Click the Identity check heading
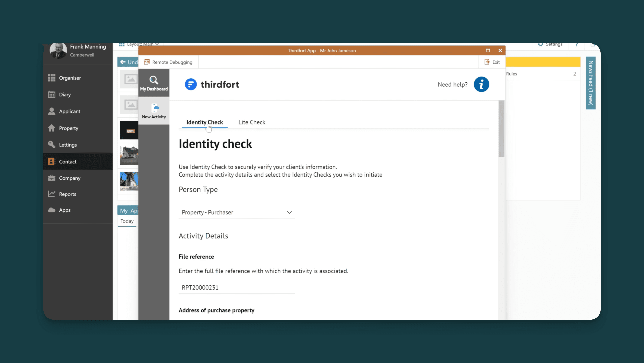 click(215, 144)
